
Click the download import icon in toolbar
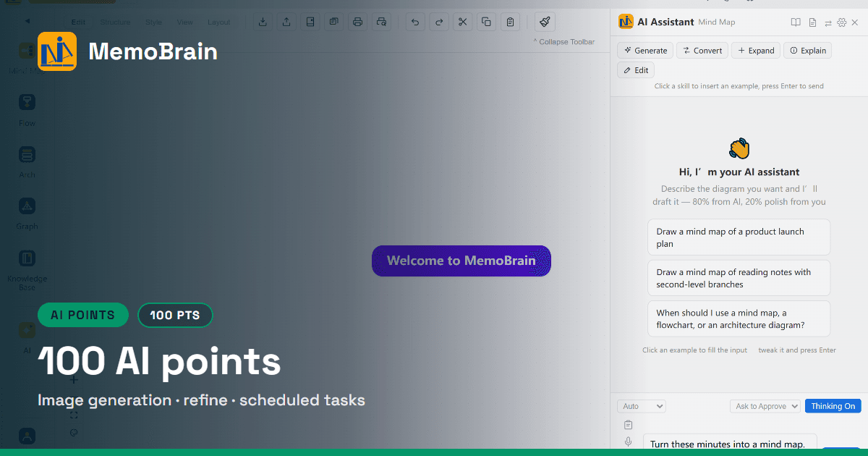point(263,22)
